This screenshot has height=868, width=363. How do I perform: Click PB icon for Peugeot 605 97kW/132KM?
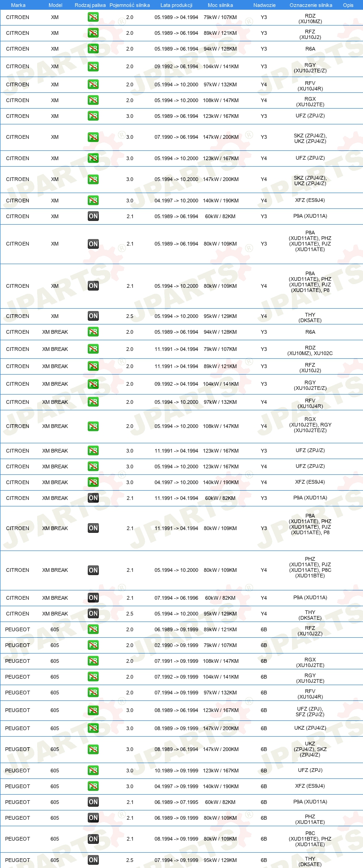pyautogui.click(x=93, y=693)
